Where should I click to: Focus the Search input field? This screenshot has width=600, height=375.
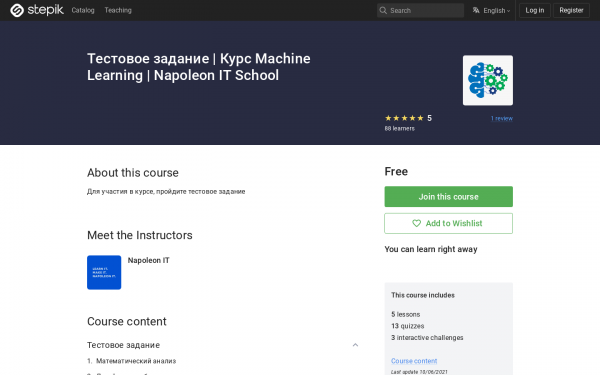(x=420, y=10)
